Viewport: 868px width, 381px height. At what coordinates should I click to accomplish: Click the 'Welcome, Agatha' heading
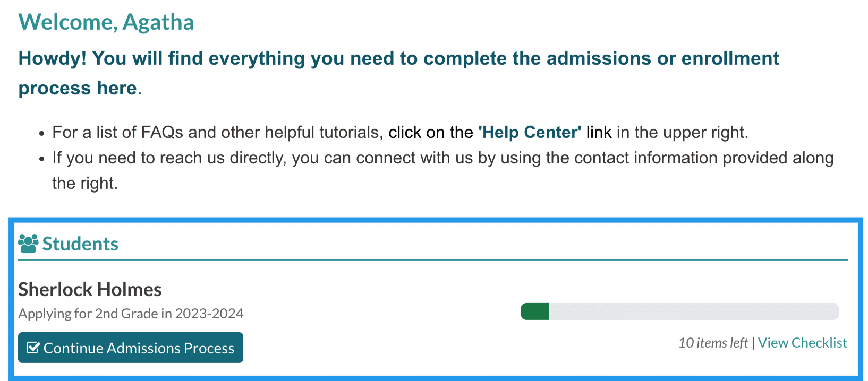[106, 22]
